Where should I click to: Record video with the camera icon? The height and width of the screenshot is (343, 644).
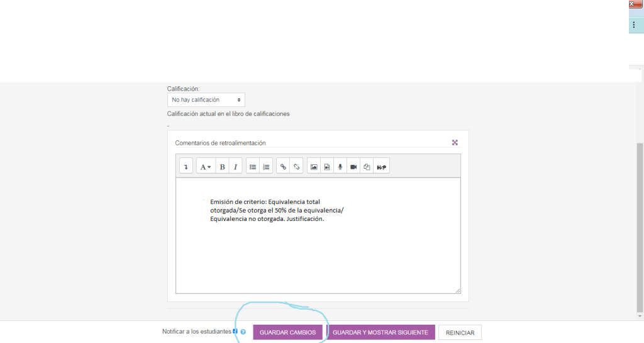353,167
